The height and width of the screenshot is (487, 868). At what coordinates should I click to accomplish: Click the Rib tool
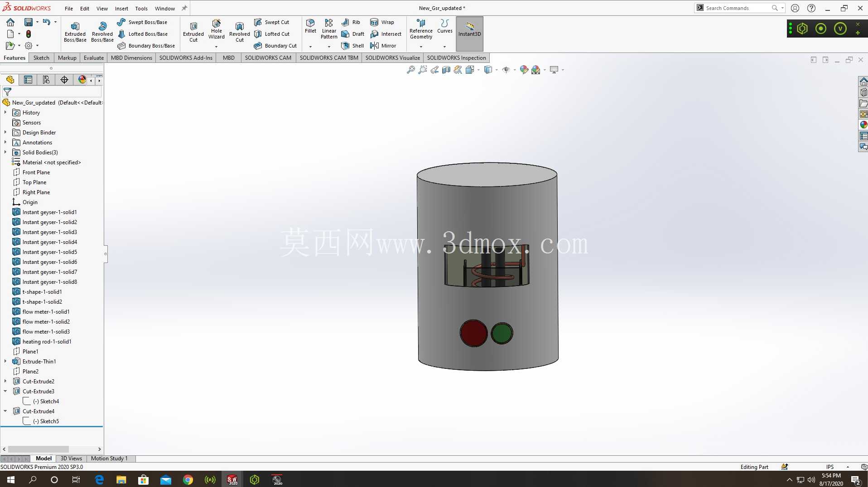coord(351,22)
